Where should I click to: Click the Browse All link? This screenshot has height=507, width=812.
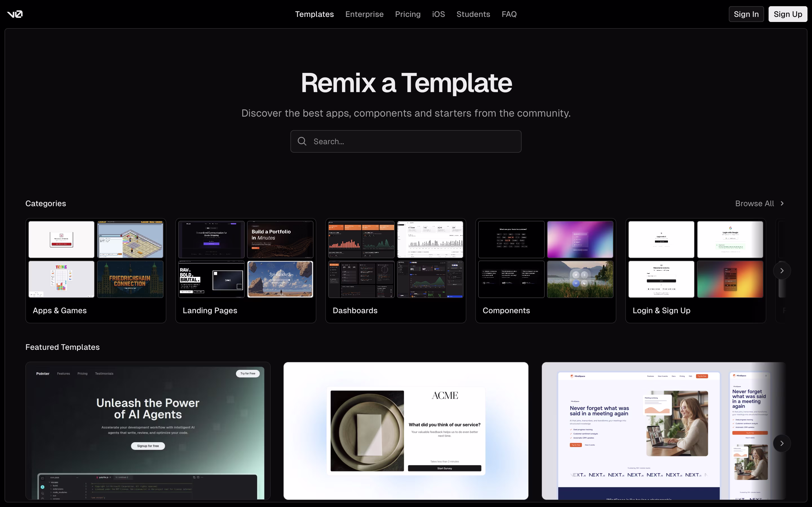point(754,204)
